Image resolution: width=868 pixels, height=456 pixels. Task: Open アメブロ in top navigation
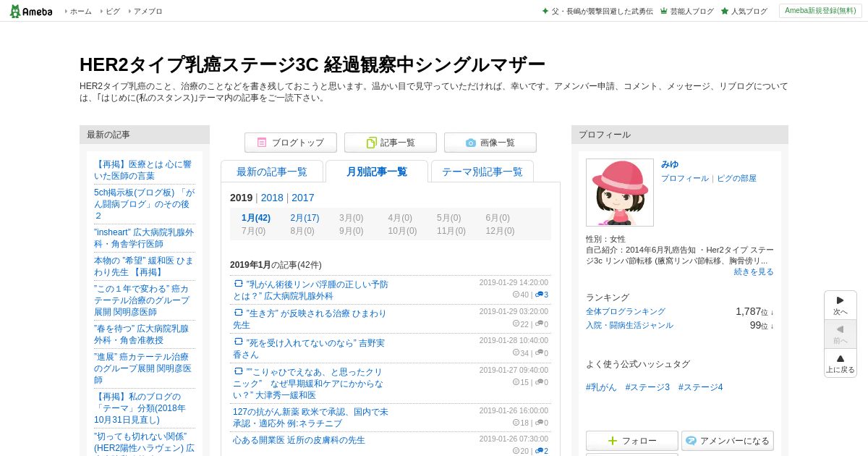click(148, 12)
